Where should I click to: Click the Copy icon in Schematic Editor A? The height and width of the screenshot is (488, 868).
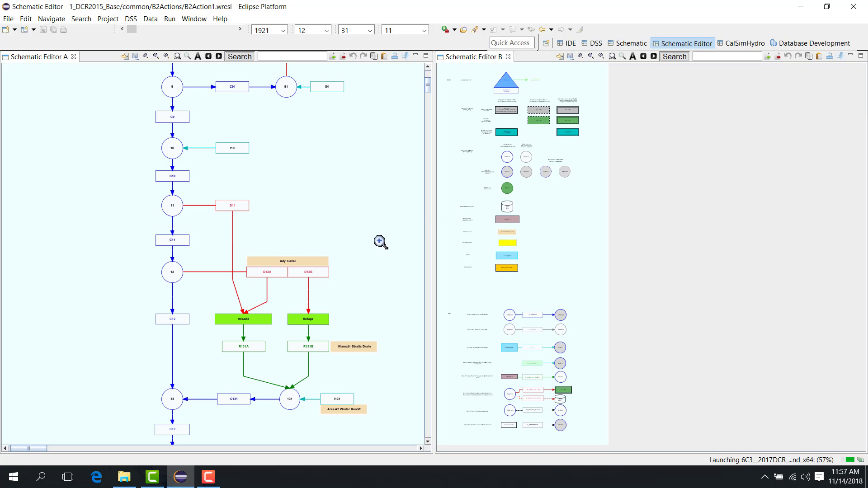[x=374, y=56]
